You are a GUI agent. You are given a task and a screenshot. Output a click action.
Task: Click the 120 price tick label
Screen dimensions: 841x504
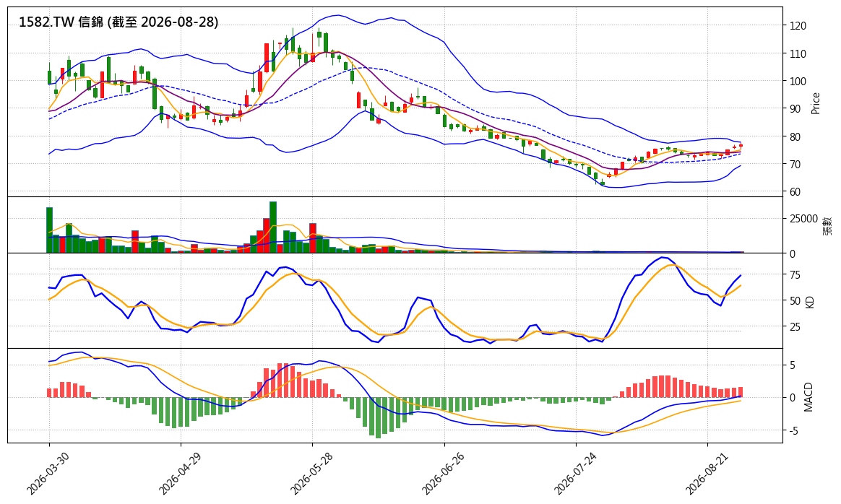point(798,26)
